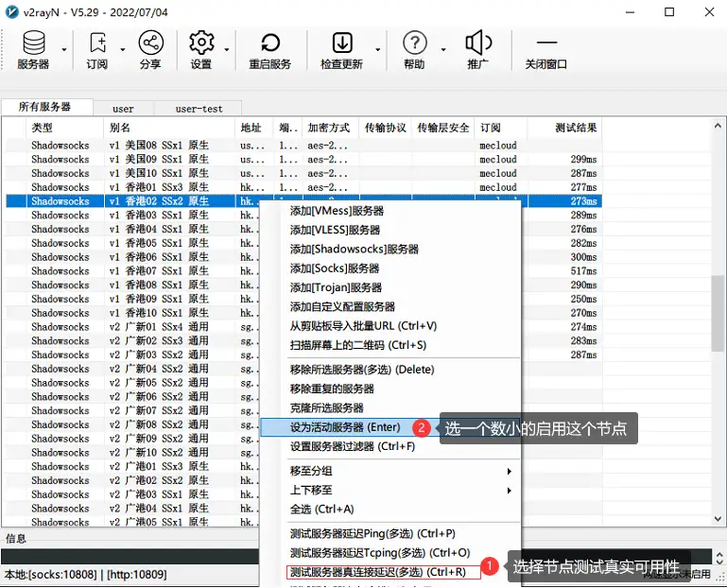Click 检查更新 (Check update) download icon
This screenshot has height=588, width=727.
[x=341, y=49]
